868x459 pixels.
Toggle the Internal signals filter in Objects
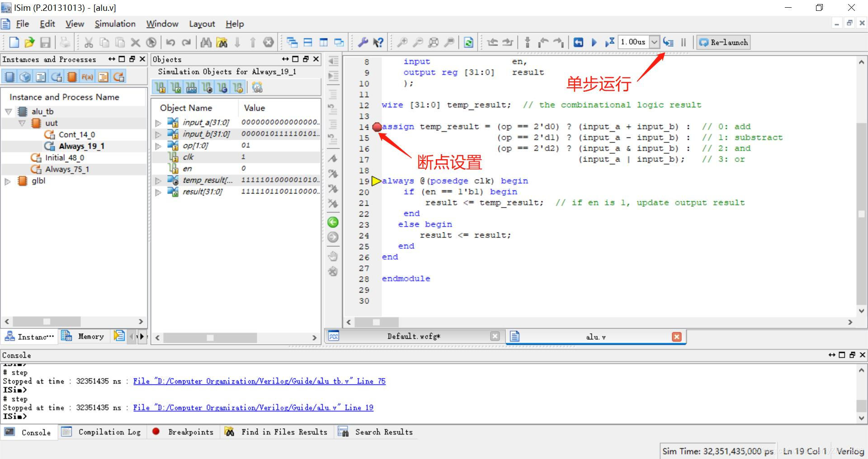tap(207, 87)
